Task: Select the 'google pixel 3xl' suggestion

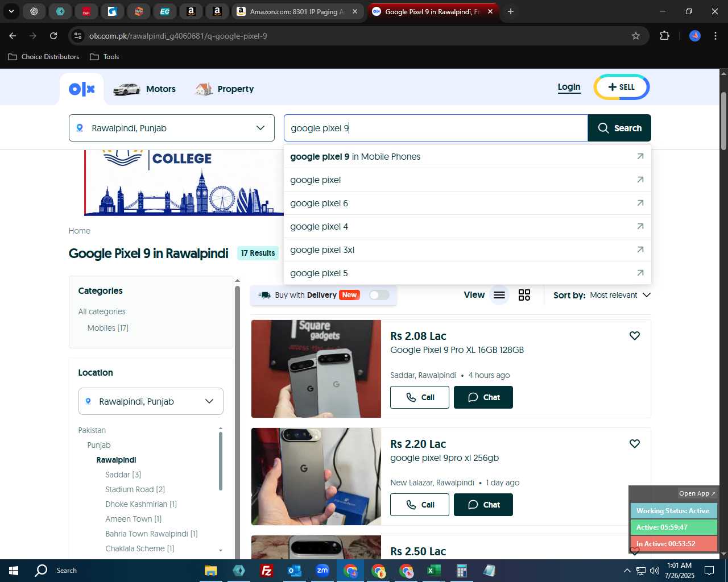Action: (468, 250)
